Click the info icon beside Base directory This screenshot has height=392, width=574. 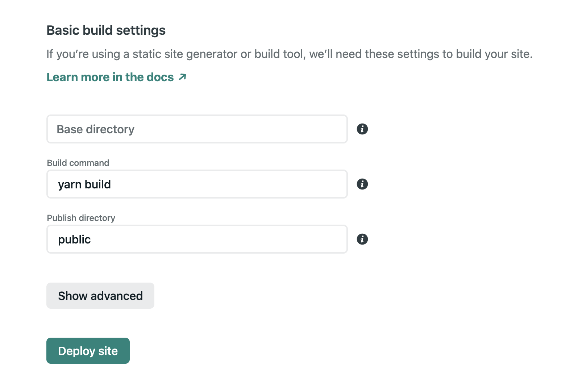pos(362,129)
